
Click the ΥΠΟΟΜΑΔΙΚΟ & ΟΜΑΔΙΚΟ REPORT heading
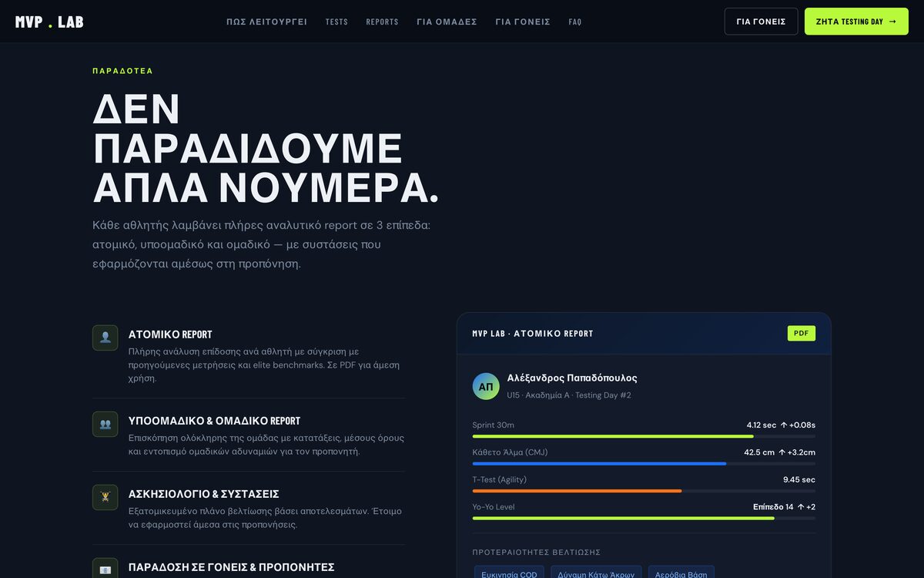coord(214,421)
